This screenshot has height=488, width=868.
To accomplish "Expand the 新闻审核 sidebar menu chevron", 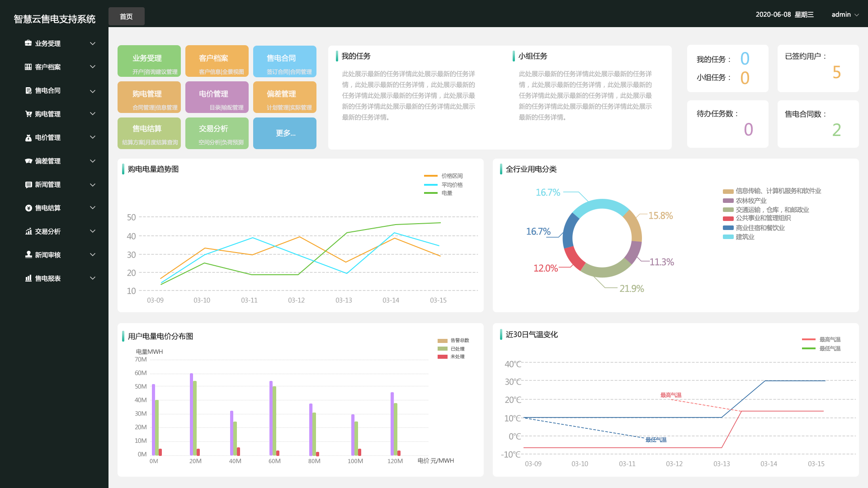I will (93, 255).
